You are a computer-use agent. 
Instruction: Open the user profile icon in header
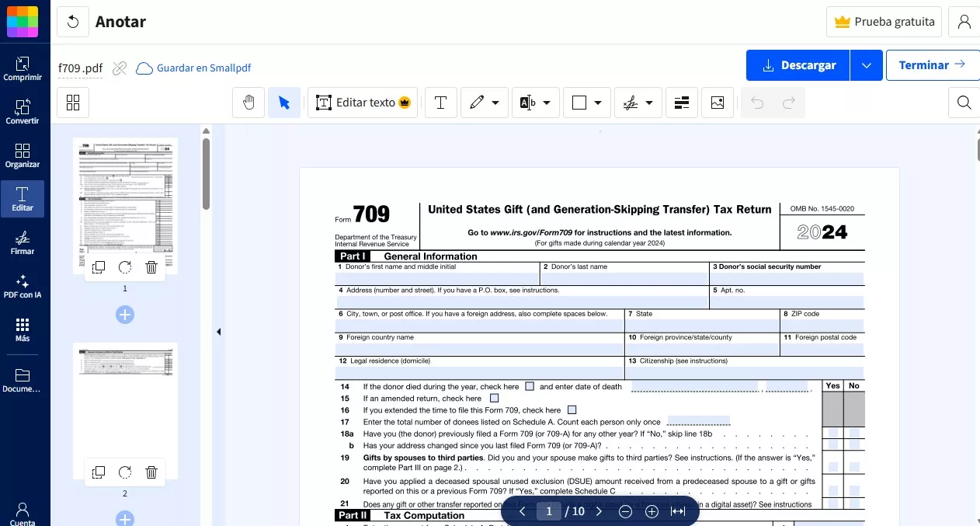pyautogui.click(x=964, y=22)
